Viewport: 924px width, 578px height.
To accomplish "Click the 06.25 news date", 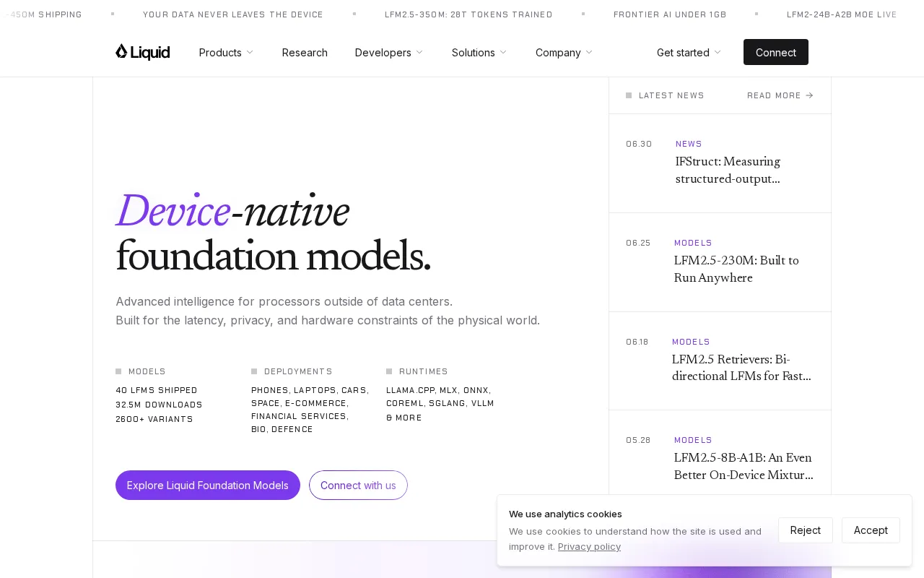I will [x=638, y=243].
